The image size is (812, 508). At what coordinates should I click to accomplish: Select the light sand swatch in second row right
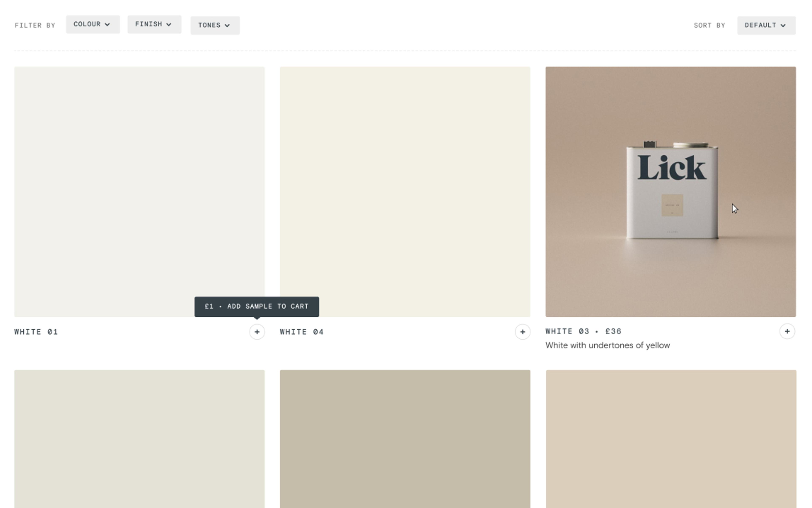[x=671, y=438]
